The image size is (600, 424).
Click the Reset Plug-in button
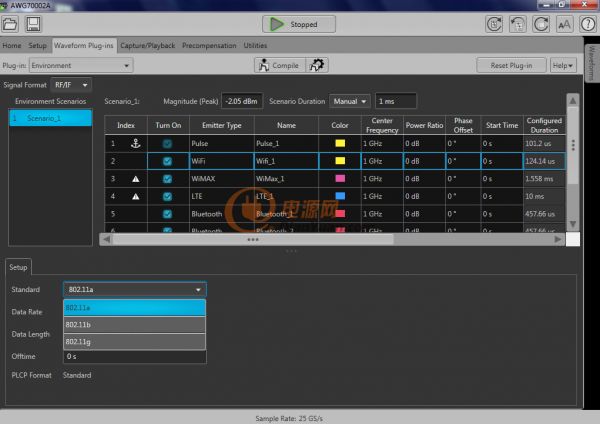(511, 65)
